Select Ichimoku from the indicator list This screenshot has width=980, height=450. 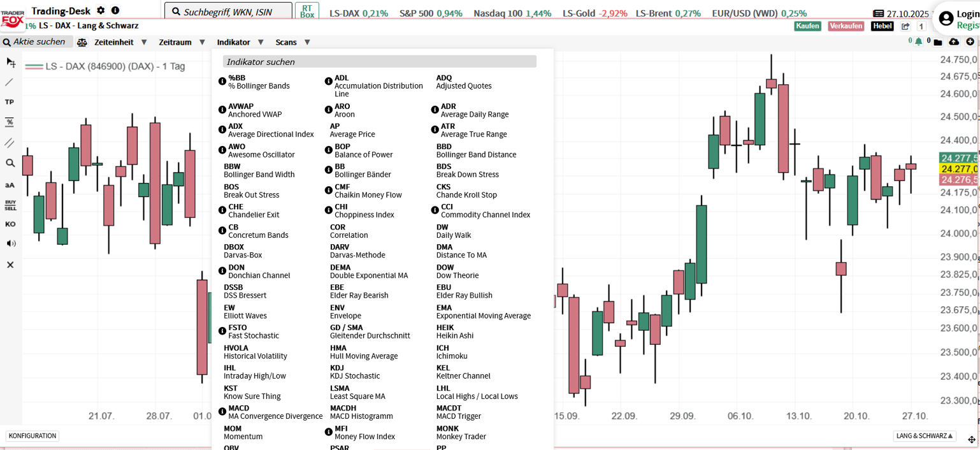[x=452, y=352]
